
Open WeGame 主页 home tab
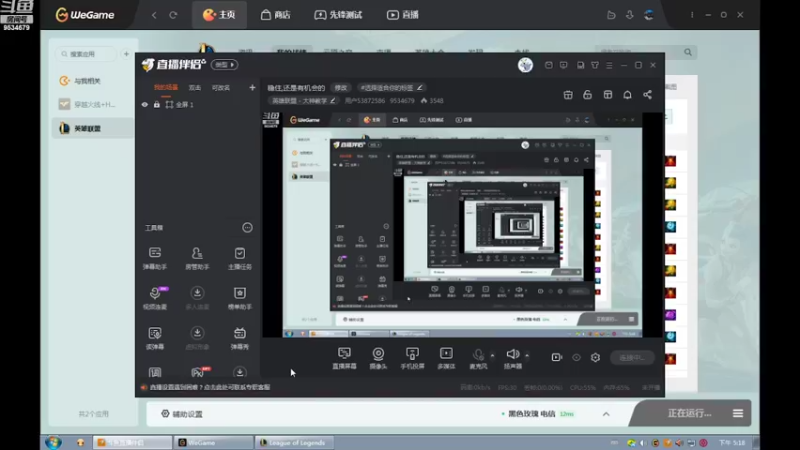(219, 15)
